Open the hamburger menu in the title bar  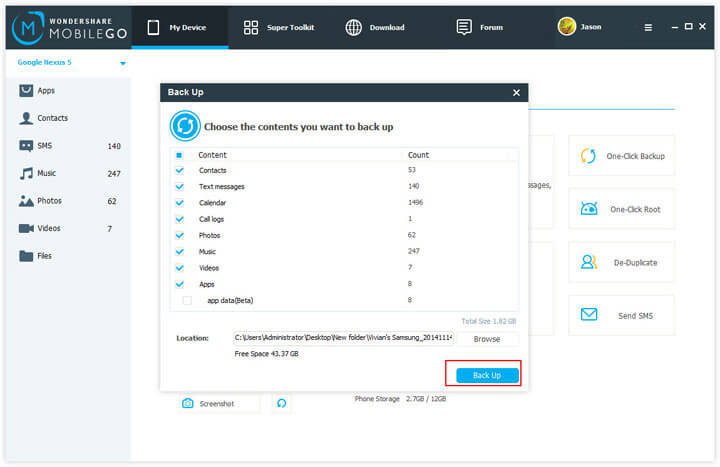point(648,28)
